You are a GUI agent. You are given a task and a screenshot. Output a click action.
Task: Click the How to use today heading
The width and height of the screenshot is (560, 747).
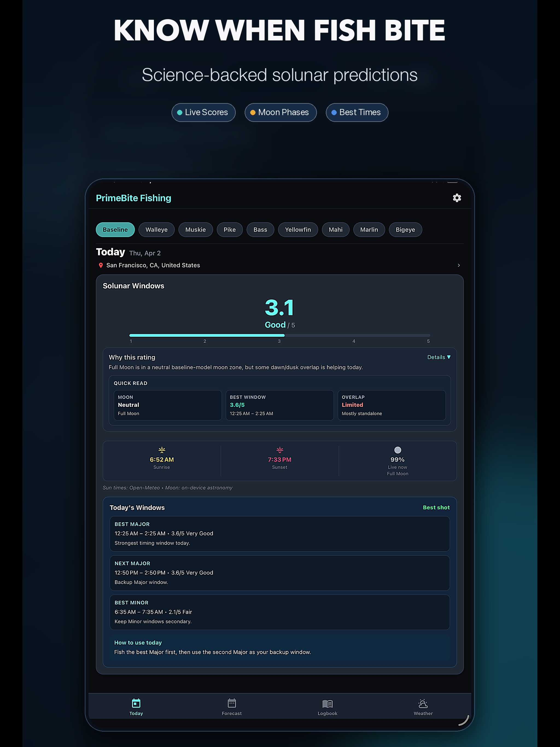pyautogui.click(x=138, y=643)
